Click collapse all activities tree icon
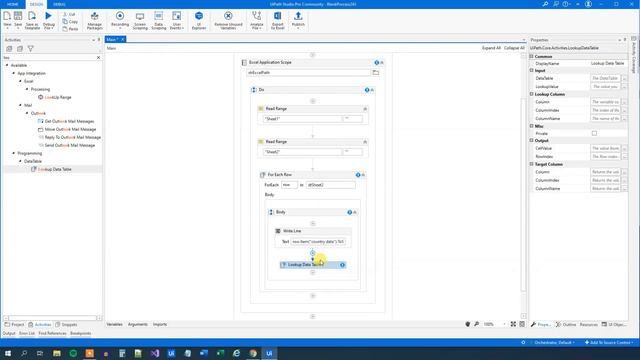Image resolution: width=640 pixels, height=360 pixels. tap(20, 49)
